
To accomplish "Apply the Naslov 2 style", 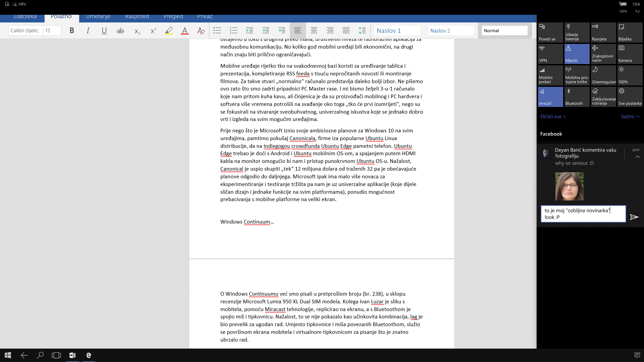I will tap(451, 31).
